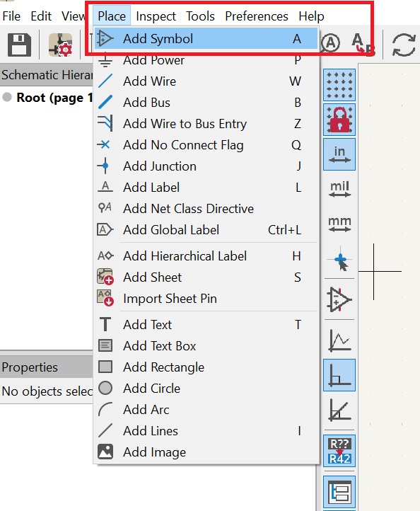Choose Add Bus menu entry
Screen dimensions: 420x511
point(206,103)
